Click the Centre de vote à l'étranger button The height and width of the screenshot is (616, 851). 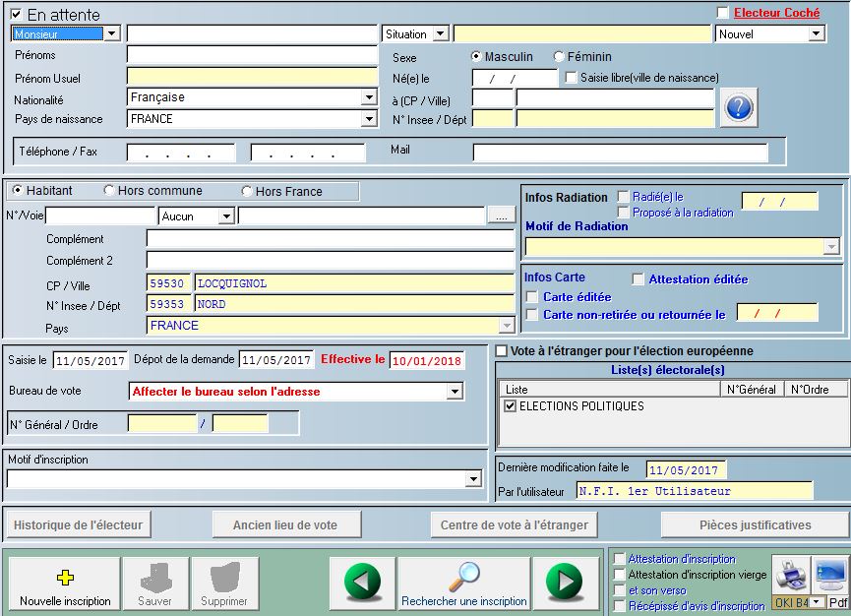point(514,524)
